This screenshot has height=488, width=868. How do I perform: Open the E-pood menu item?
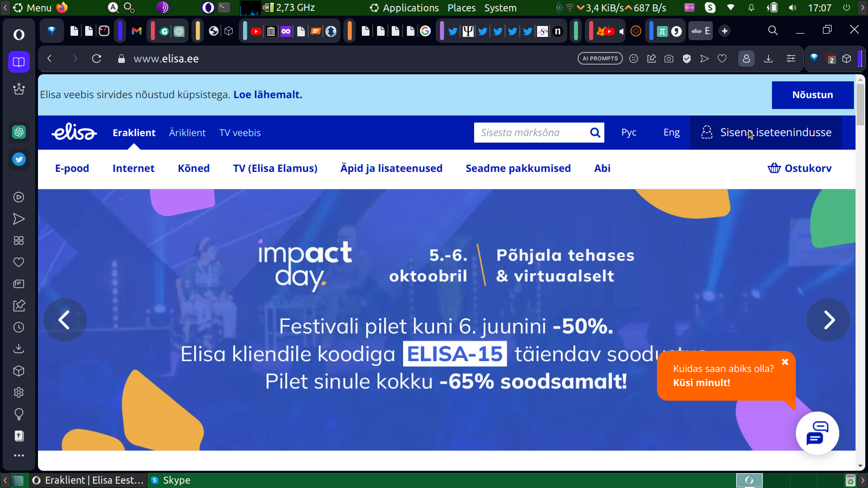click(x=72, y=169)
